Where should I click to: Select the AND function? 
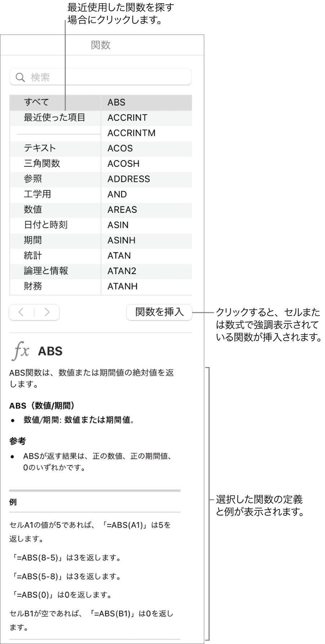click(x=147, y=194)
